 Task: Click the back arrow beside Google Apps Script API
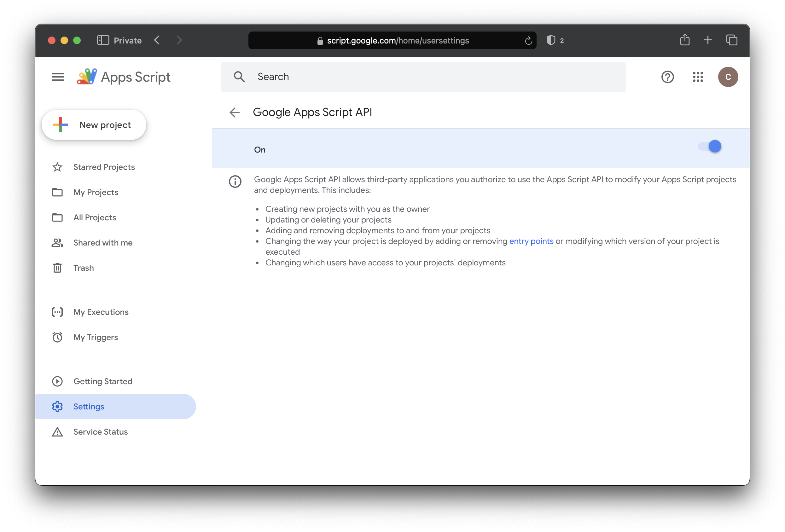pos(235,113)
